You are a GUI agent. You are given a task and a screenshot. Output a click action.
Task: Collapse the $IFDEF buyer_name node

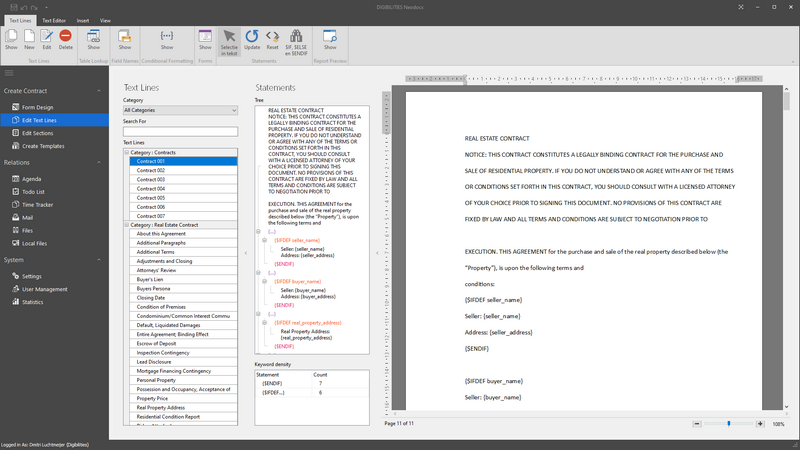coord(264,282)
